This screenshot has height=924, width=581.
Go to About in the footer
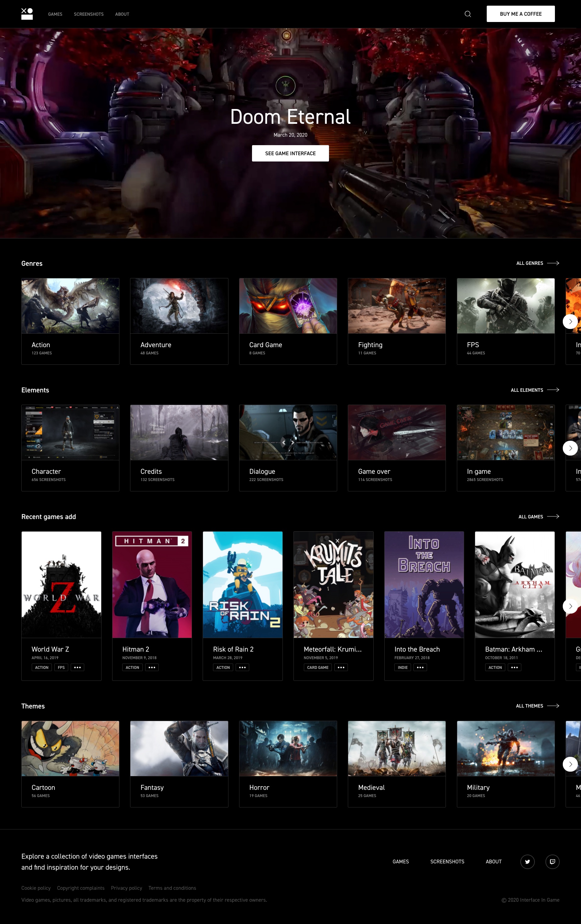[494, 861]
